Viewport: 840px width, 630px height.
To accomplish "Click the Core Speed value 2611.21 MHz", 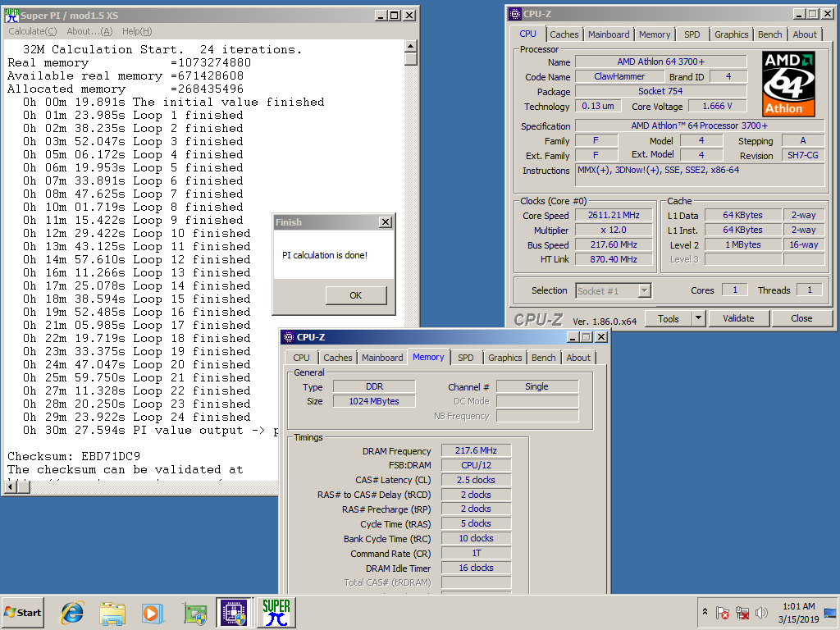I will 614,215.
